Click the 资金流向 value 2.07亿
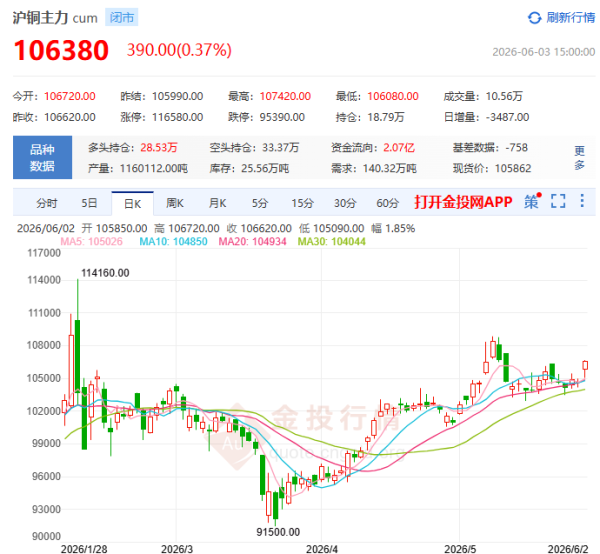The height and width of the screenshot is (554, 600). [399, 147]
